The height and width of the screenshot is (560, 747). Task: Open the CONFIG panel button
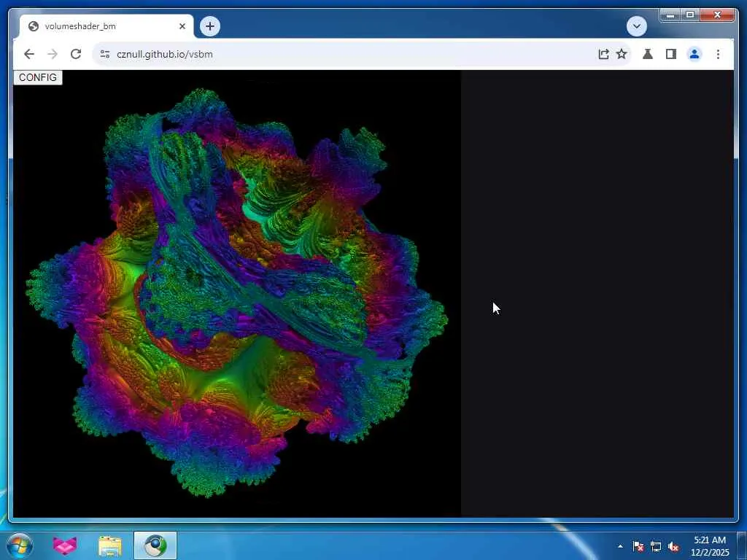[x=38, y=77]
